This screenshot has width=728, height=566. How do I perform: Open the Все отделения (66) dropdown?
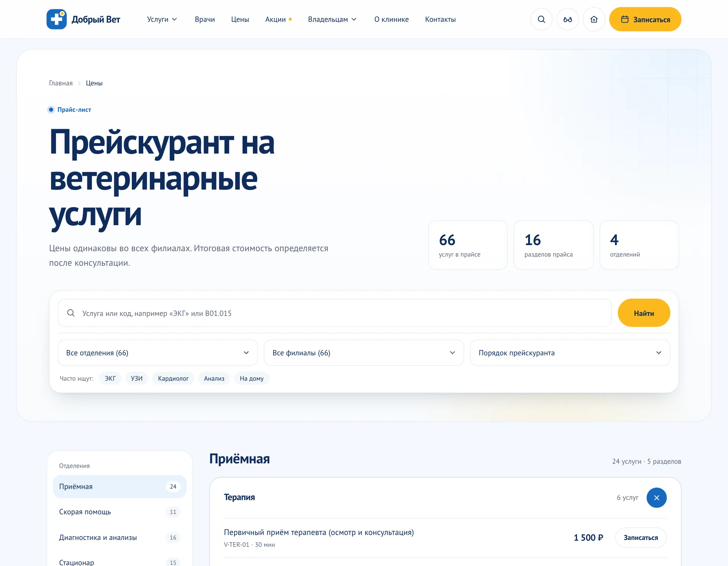tap(157, 353)
